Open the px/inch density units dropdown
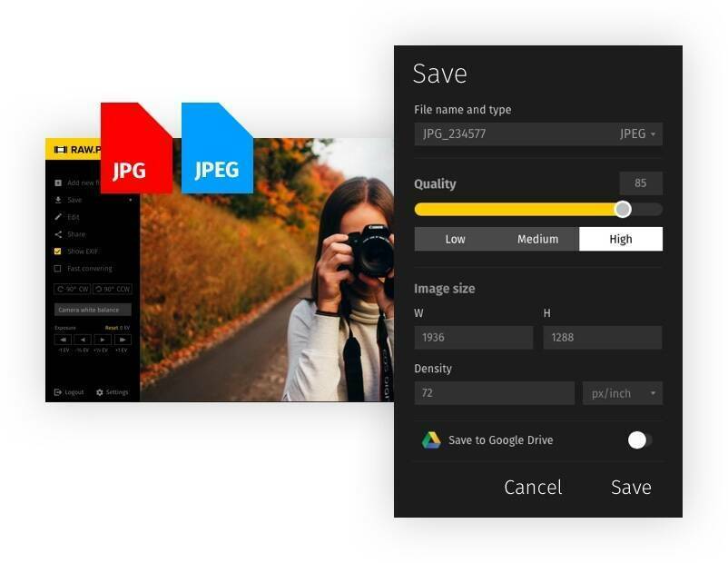The height and width of the screenshot is (563, 728). [622, 393]
